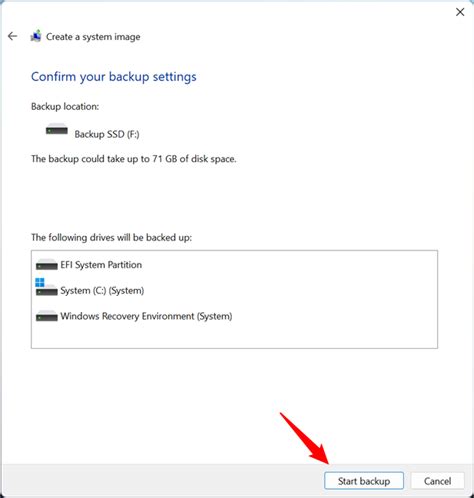Click the Create a system image wizard icon
The width and height of the screenshot is (474, 498).
pos(36,36)
